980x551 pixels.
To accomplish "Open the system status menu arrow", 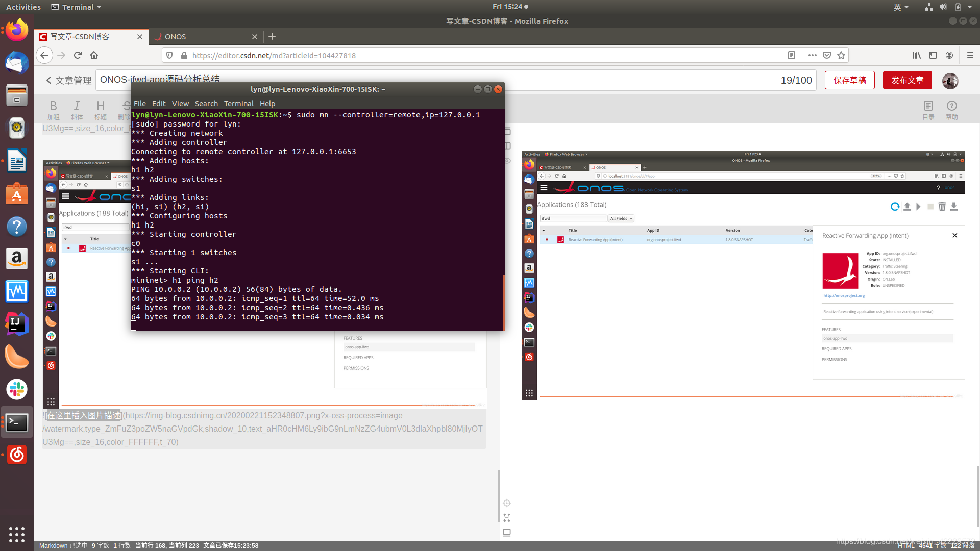I will 970,7.
